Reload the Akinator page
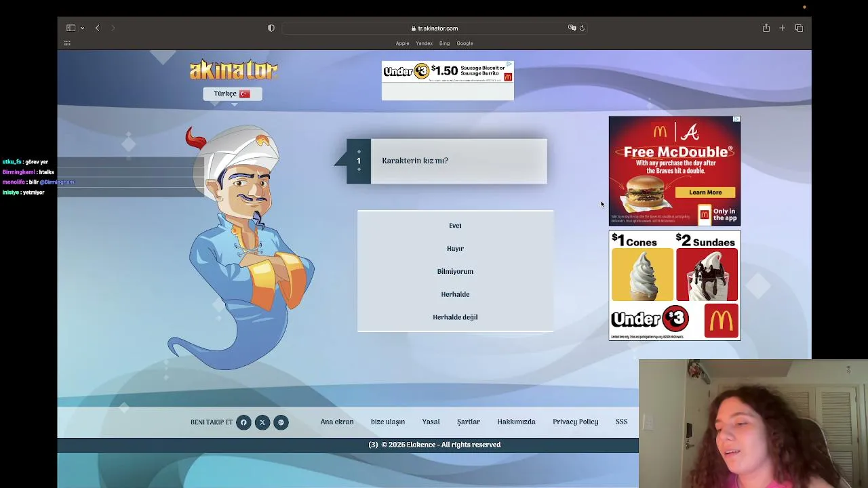Screen dimensions: 868x488 [582, 28]
